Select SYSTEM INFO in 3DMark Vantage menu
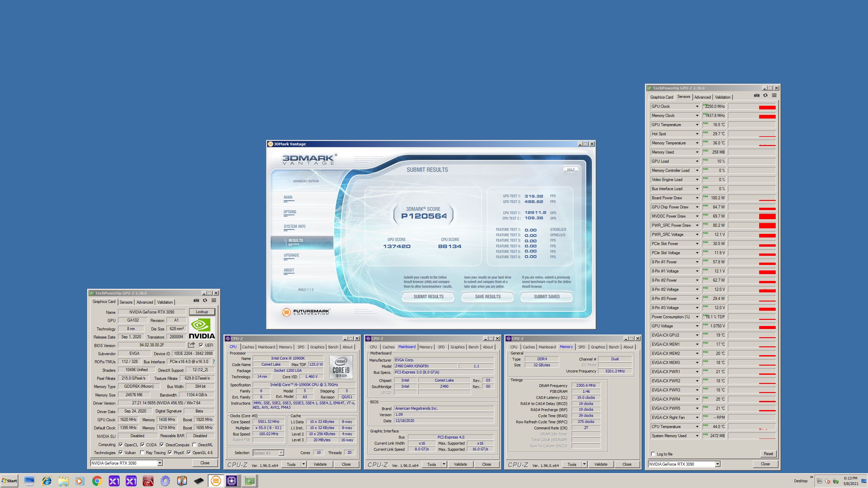The width and height of the screenshot is (868, 488). 294,226
